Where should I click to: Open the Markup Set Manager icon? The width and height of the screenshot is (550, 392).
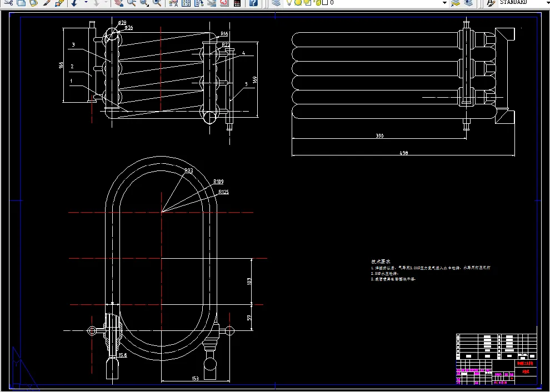pyautogui.click(x=224, y=2)
